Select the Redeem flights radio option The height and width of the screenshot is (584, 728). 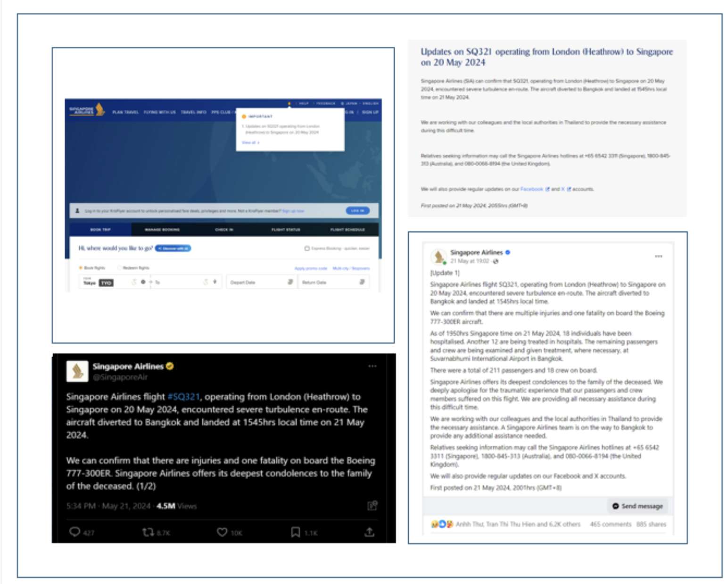pyautogui.click(x=120, y=267)
